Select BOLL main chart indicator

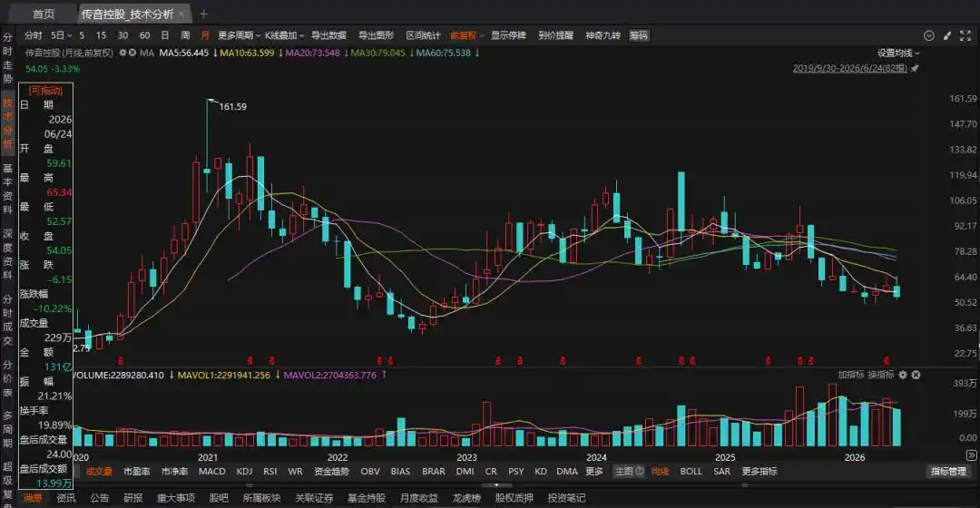click(x=691, y=471)
